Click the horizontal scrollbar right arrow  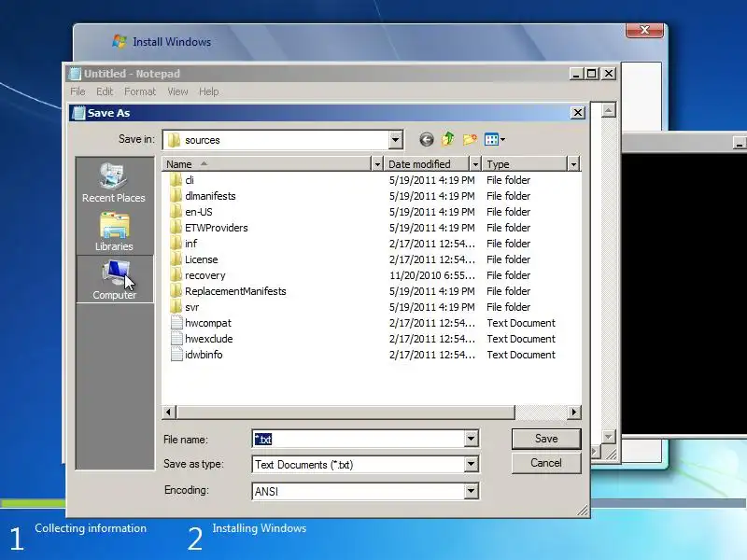tap(574, 412)
